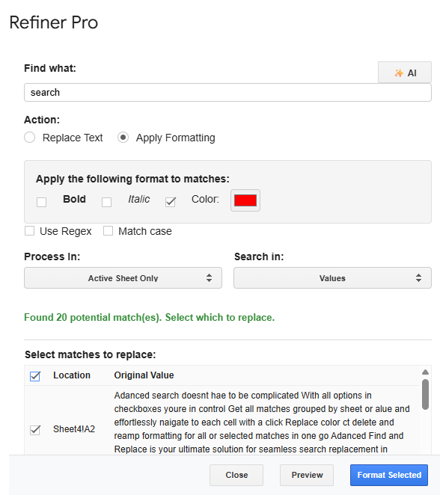Image resolution: width=440 pixels, height=504 pixels.
Task: Tick the Use Regex checkbox
Action: pos(30,231)
